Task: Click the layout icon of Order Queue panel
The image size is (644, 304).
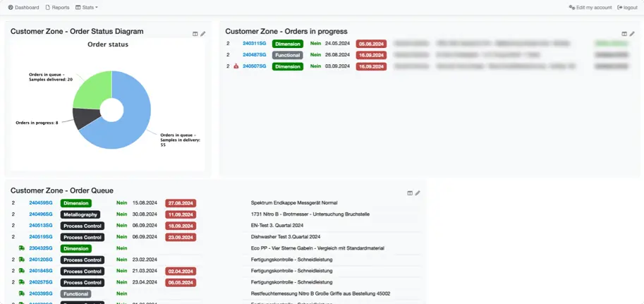Action: coord(410,193)
